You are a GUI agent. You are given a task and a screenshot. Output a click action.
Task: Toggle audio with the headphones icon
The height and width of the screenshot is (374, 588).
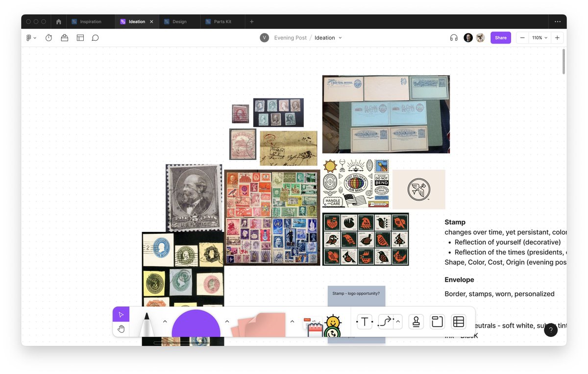[x=453, y=37]
